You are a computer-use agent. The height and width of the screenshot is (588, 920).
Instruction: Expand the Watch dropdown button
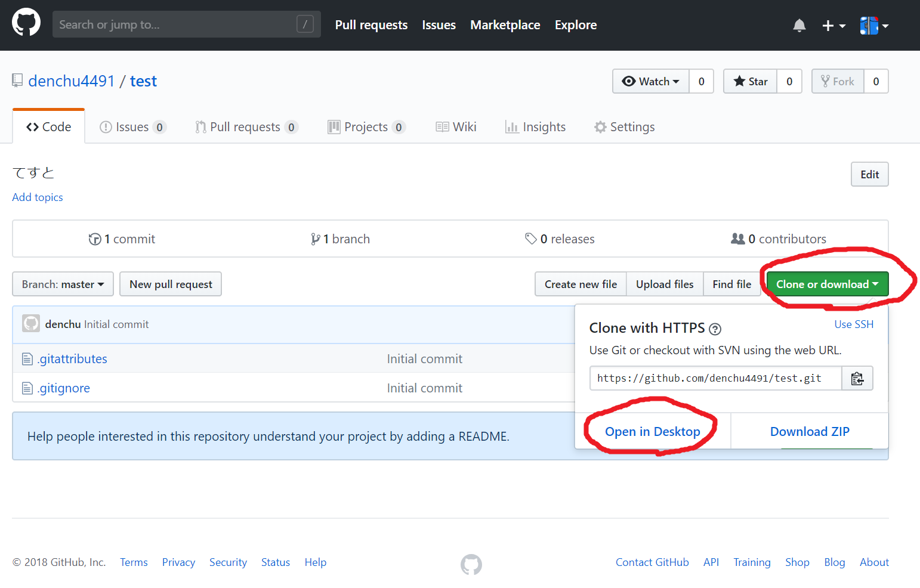[x=651, y=81]
